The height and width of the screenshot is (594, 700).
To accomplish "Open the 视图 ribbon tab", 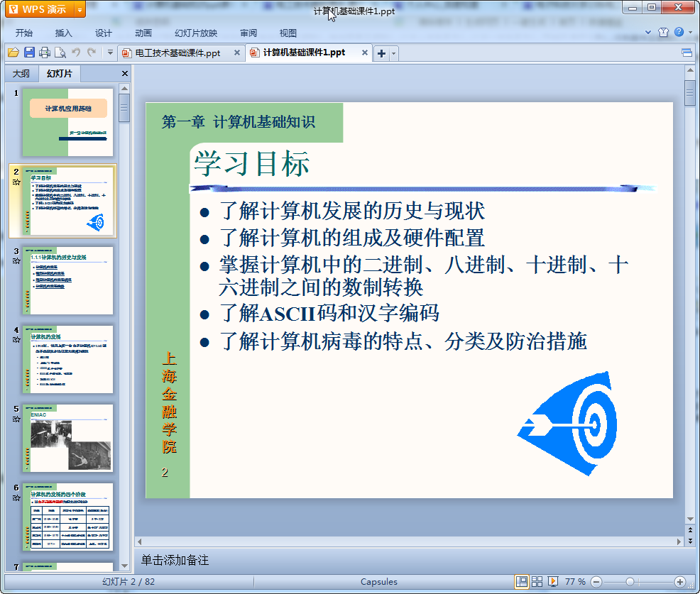I will tap(288, 33).
